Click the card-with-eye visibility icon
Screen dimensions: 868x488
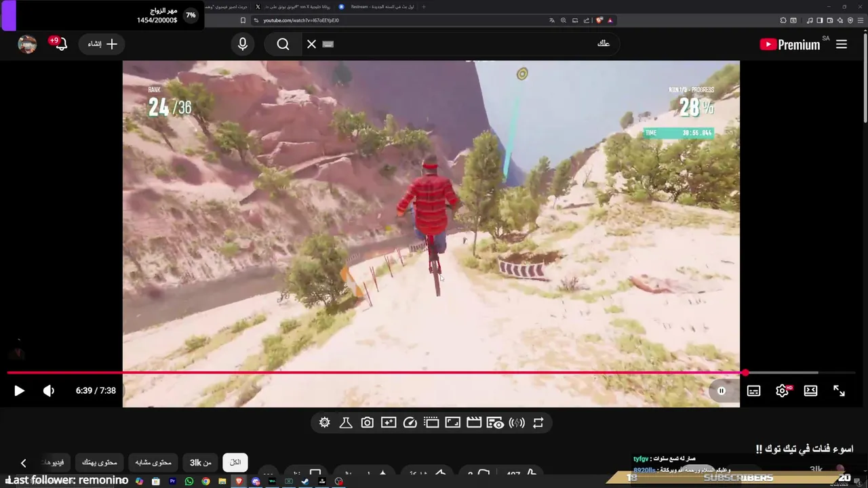tap(495, 422)
